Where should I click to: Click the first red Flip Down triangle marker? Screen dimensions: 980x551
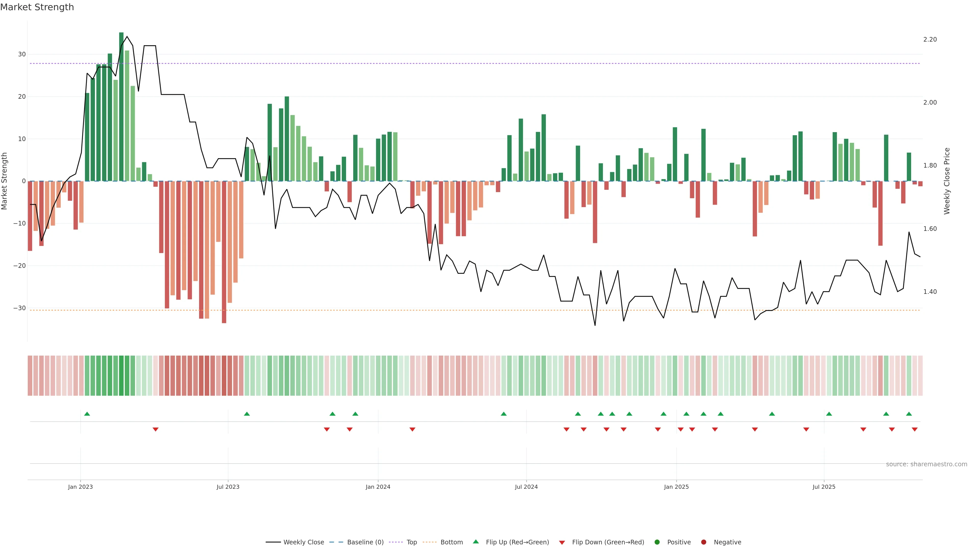(x=155, y=429)
